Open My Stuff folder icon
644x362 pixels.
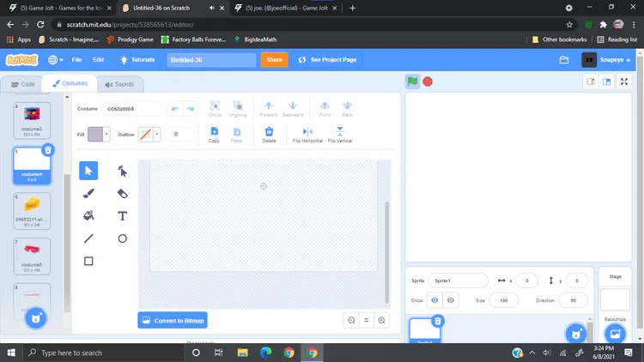pos(564,60)
